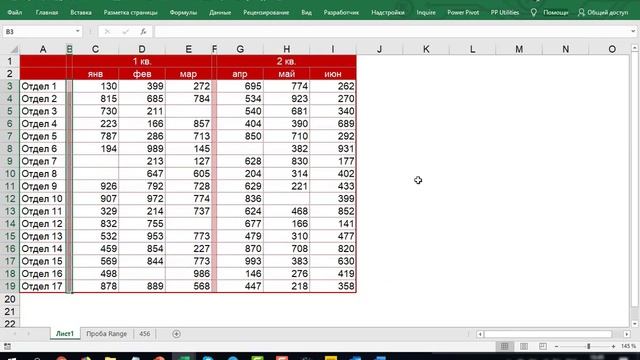Open the Главная ribbon tab
Image resolution: width=640 pixels, height=360 pixels.
pos(47,12)
